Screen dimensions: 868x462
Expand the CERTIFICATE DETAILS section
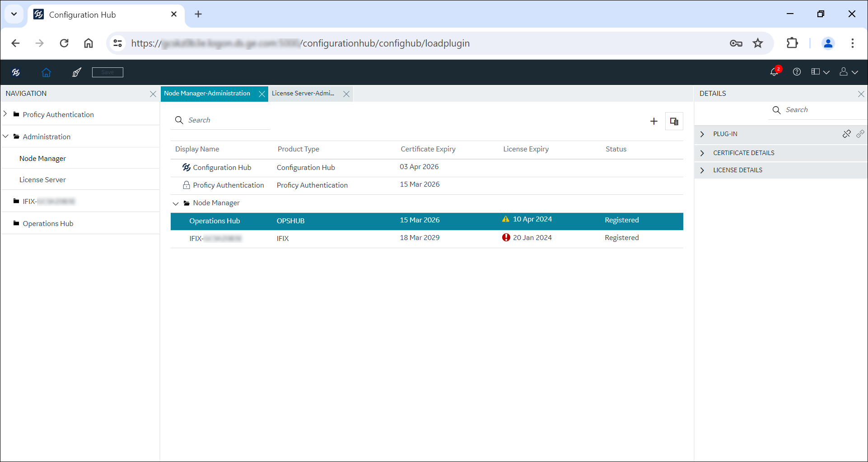[702, 153]
